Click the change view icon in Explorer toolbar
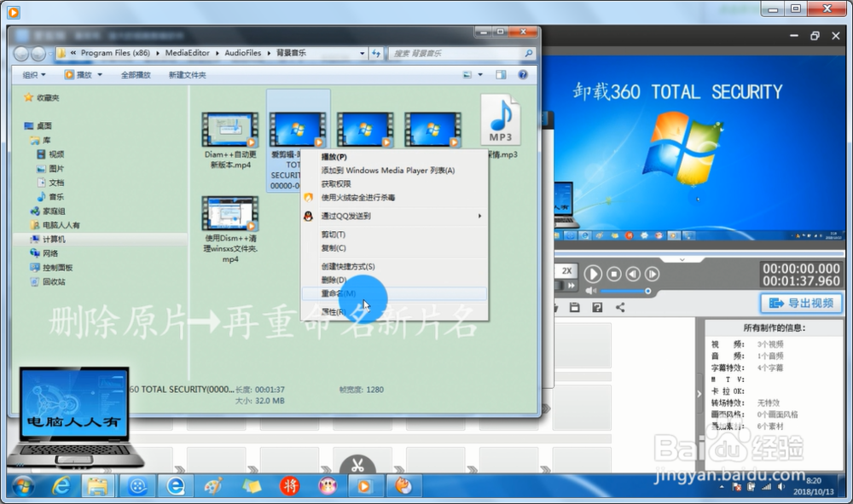This screenshot has width=853, height=504. coord(467,74)
